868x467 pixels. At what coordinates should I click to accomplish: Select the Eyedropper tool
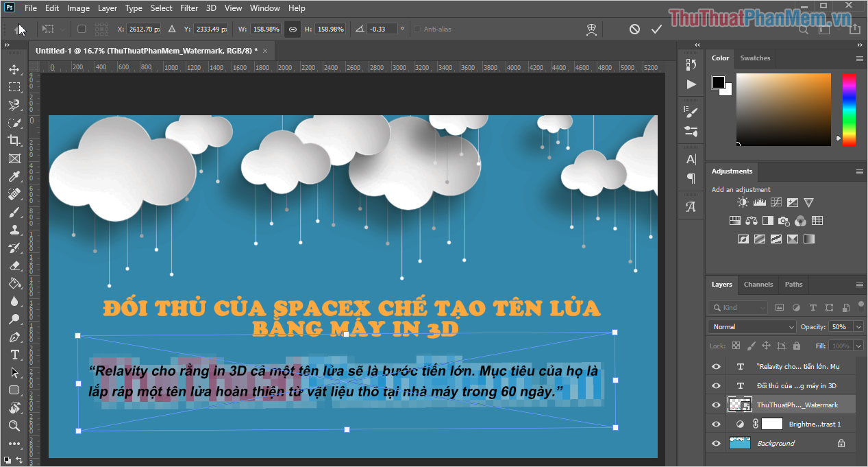(x=14, y=176)
